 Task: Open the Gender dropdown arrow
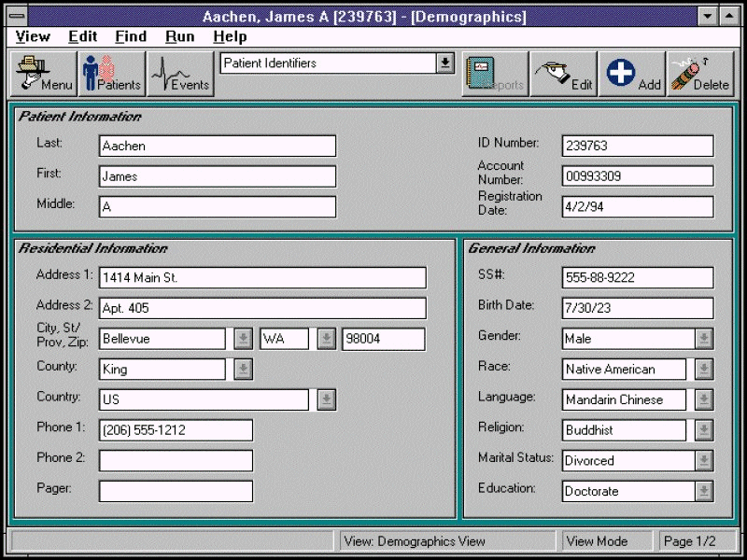(x=704, y=339)
